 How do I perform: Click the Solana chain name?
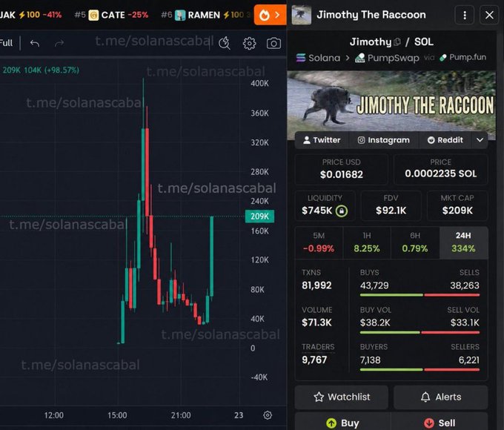click(x=325, y=58)
